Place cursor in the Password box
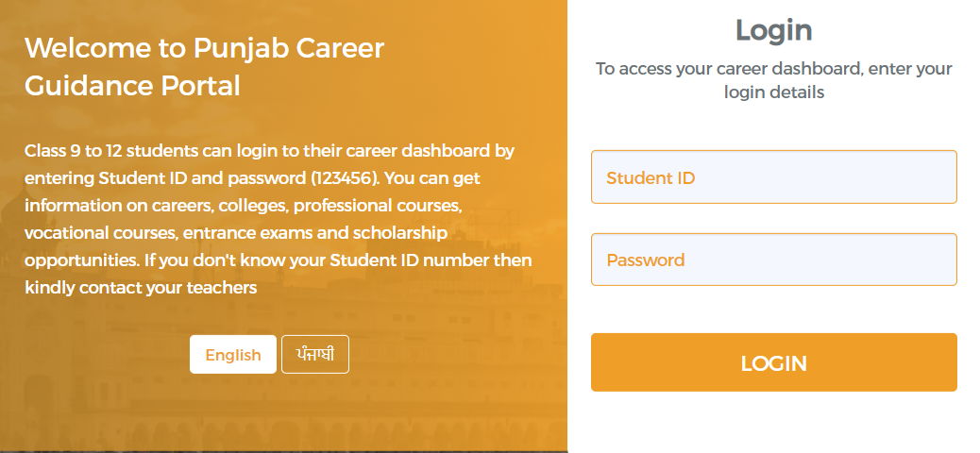Screen dimensions: 980x453 [774, 260]
